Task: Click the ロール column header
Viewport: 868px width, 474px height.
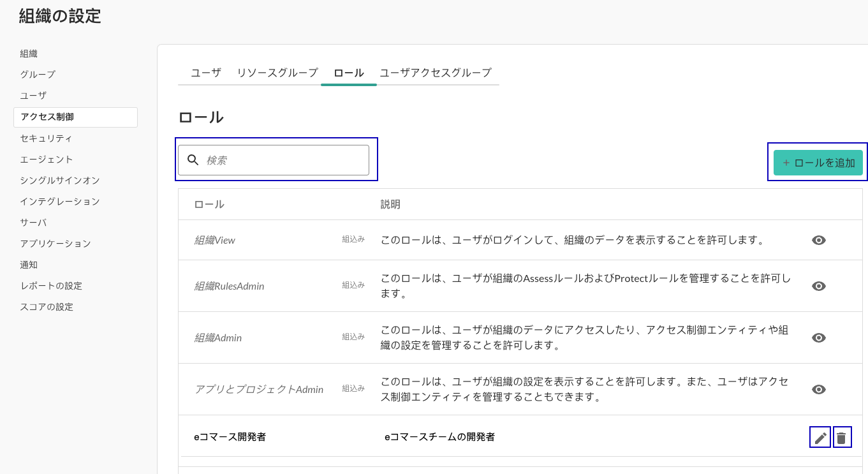Action: 209,205
